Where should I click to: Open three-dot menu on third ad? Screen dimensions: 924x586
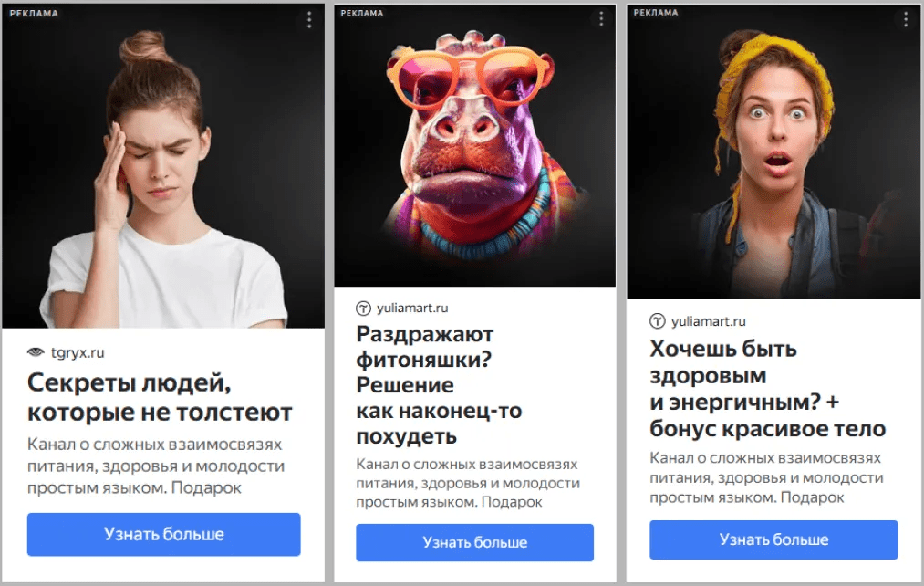coord(905,19)
